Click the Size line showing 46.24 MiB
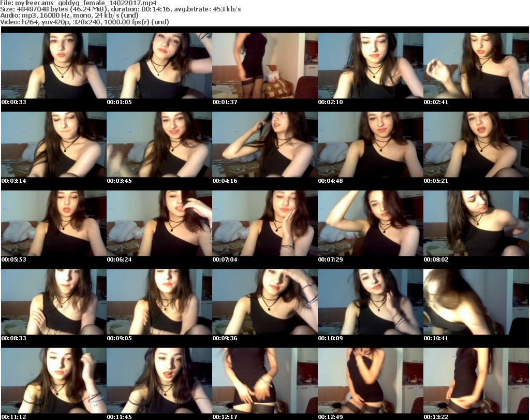 pyautogui.click(x=120, y=9)
